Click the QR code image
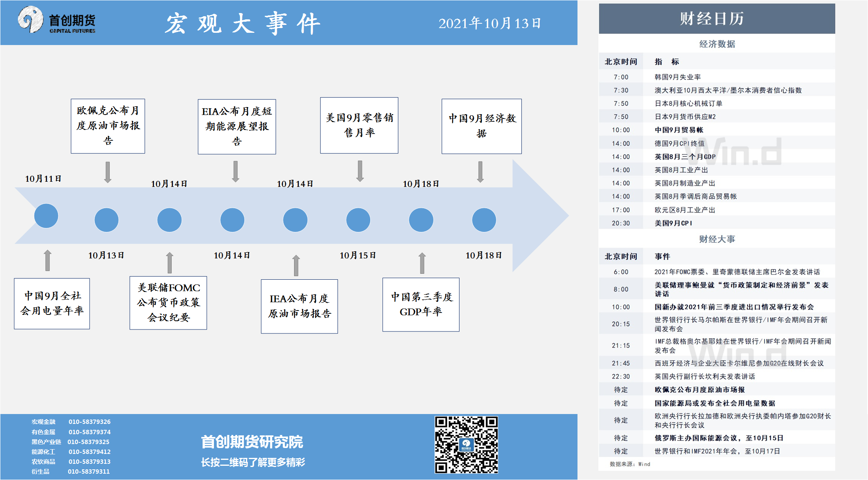The image size is (868, 480). pos(466,444)
